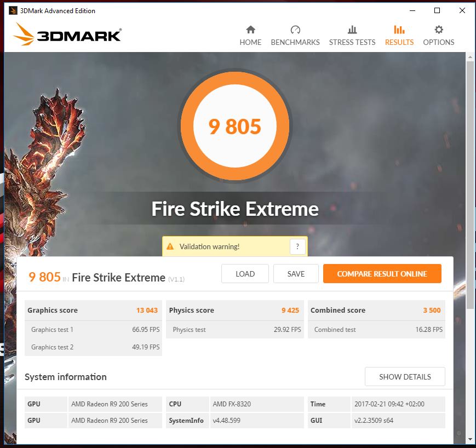Click the first AMD Radeon R9 200 Series

coord(110,404)
